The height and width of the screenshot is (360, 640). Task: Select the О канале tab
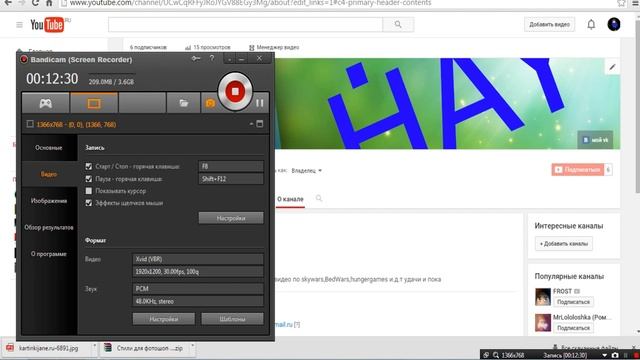coord(290,199)
